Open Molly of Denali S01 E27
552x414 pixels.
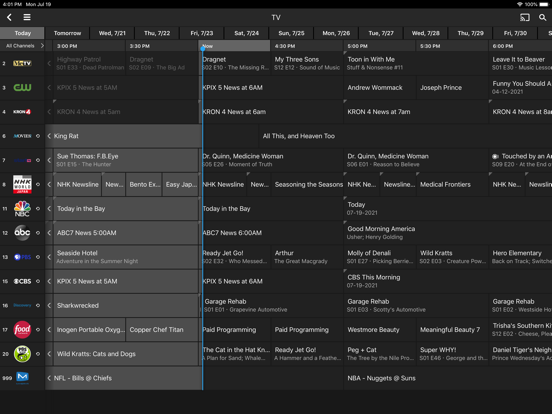click(380, 257)
